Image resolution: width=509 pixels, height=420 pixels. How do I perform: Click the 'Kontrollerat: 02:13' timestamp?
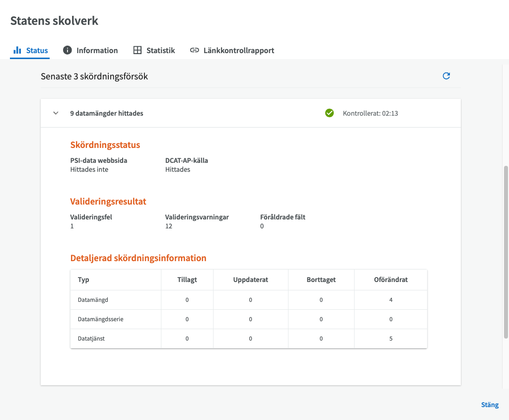370,113
